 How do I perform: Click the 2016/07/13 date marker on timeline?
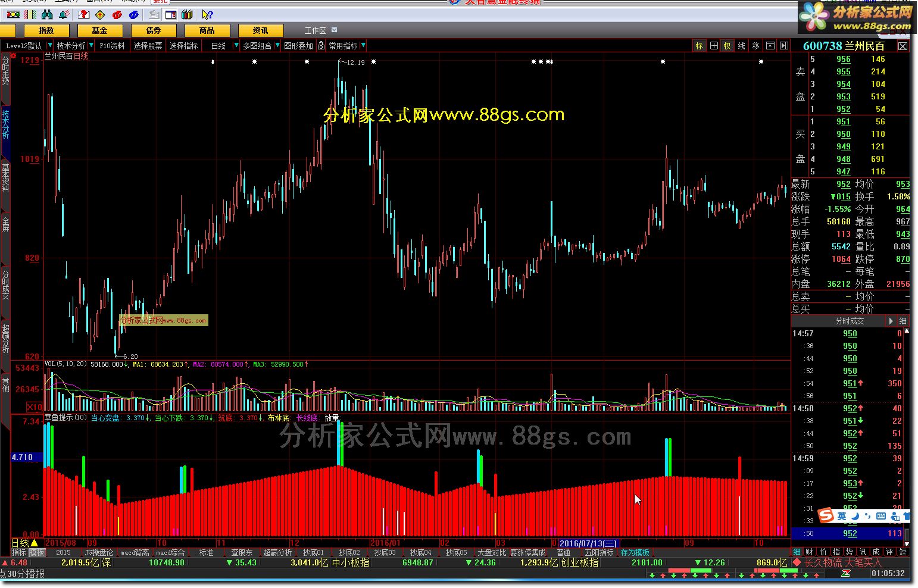coord(588,543)
